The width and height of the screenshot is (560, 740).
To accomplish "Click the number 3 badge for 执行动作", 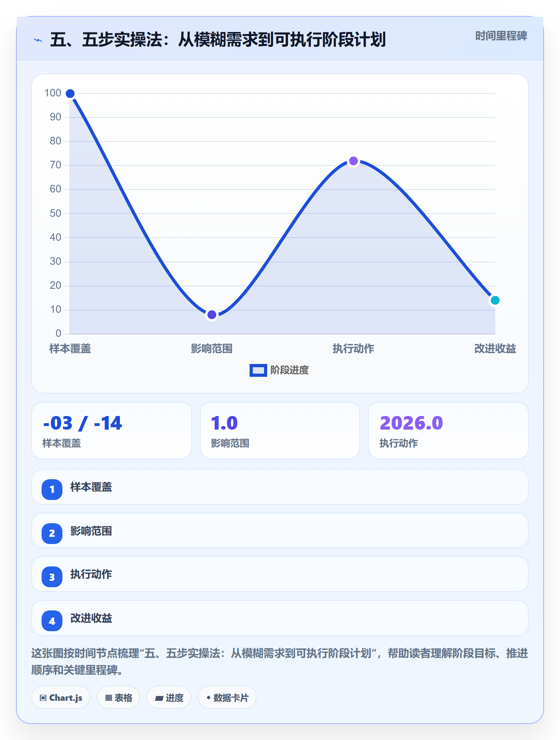I will point(52,577).
